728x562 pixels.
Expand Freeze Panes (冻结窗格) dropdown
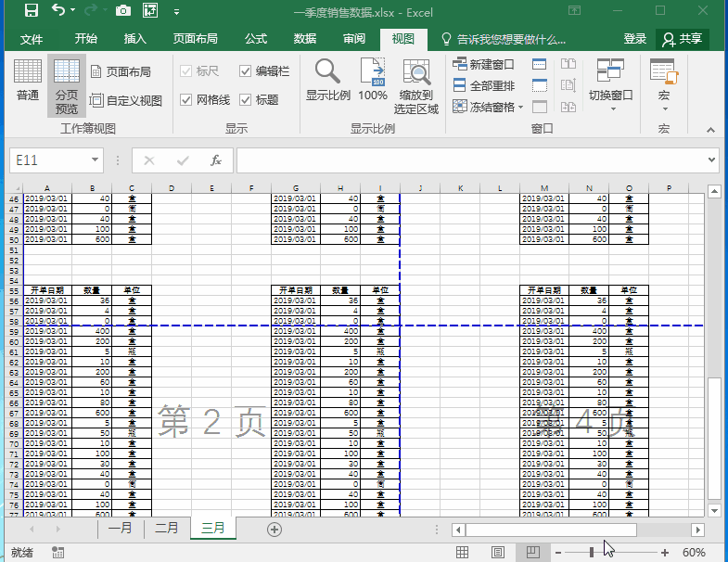point(489,107)
